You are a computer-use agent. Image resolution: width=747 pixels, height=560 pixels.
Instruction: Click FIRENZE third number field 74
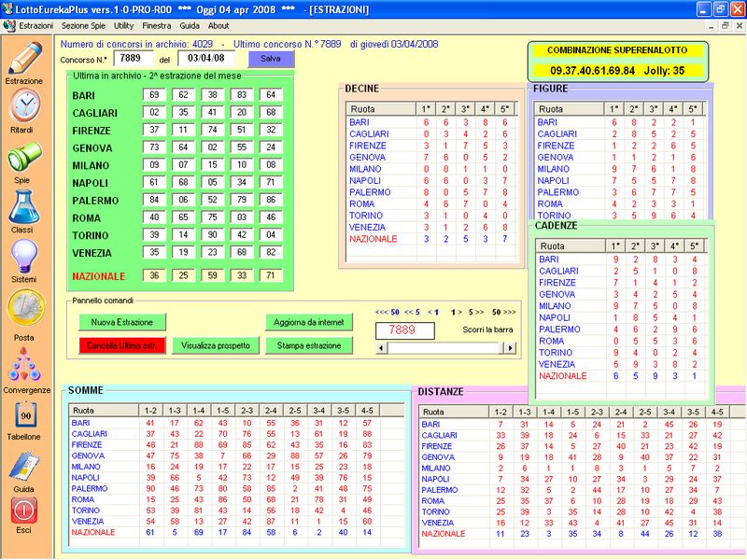[x=213, y=130]
